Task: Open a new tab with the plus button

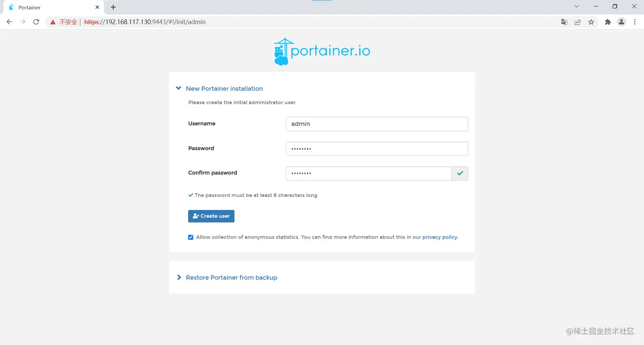Action: (x=113, y=7)
